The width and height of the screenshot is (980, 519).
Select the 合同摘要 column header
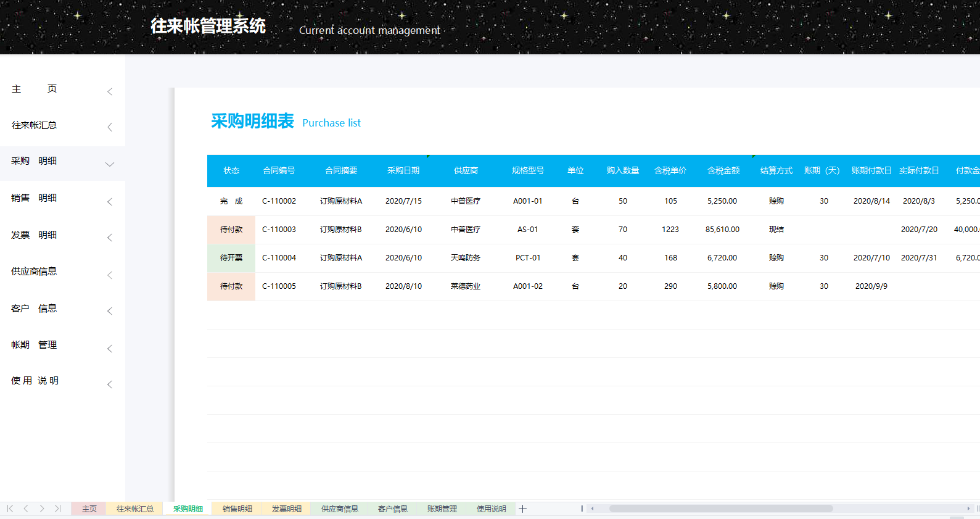[341, 170]
